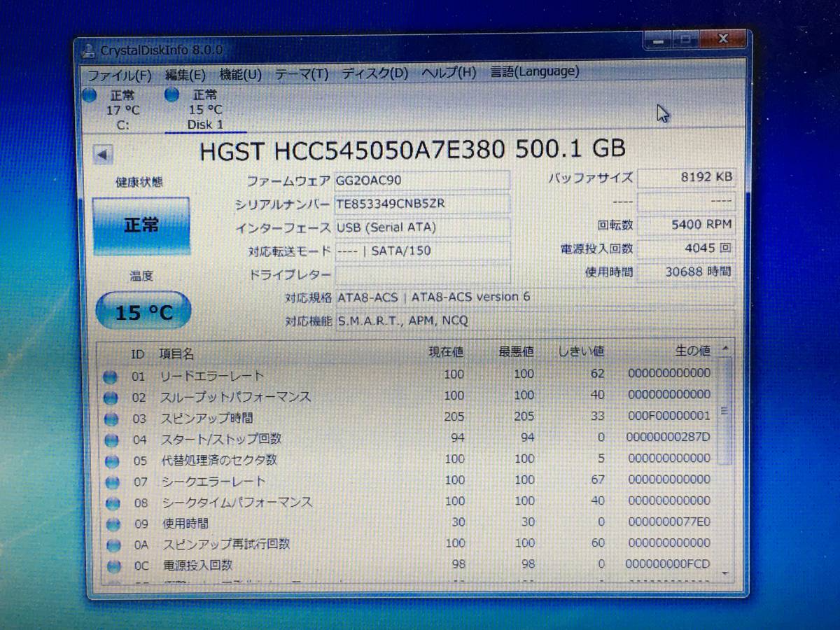Click the blue status dot beside 電源投入回数
The width and height of the screenshot is (840, 630).
[111, 564]
